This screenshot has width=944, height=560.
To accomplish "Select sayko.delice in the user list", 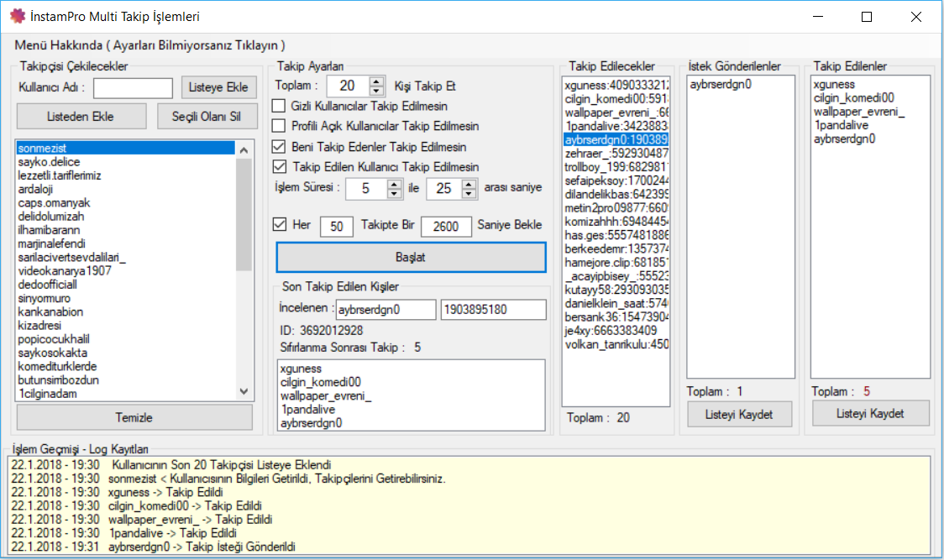I will click(x=125, y=162).
